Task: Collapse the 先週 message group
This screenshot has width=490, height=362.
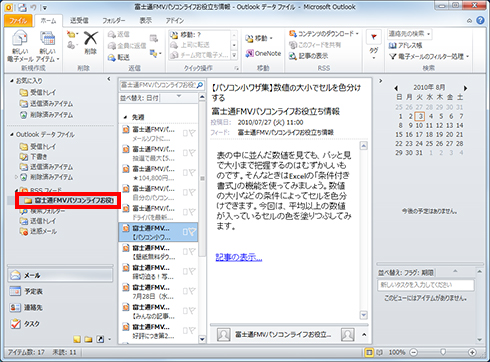Action: pos(126,117)
